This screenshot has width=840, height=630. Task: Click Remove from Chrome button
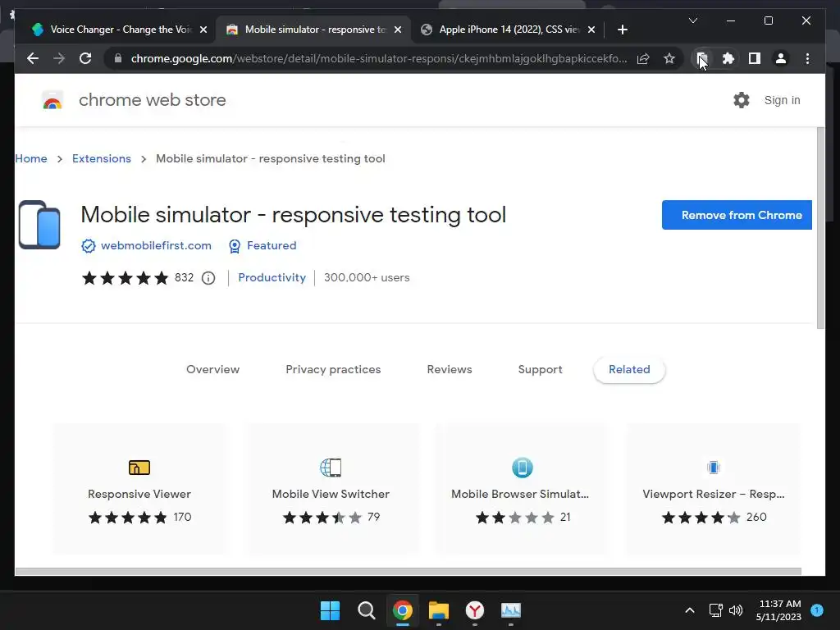coord(737,215)
